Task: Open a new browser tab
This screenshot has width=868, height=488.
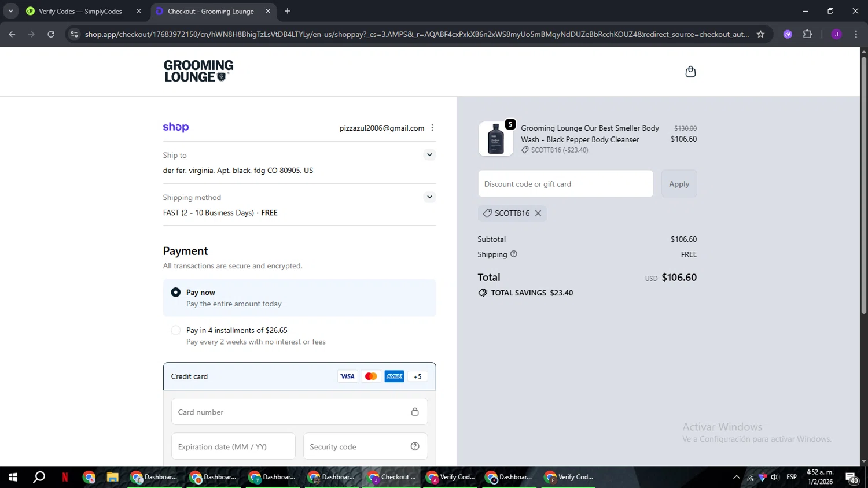Action: (288, 11)
